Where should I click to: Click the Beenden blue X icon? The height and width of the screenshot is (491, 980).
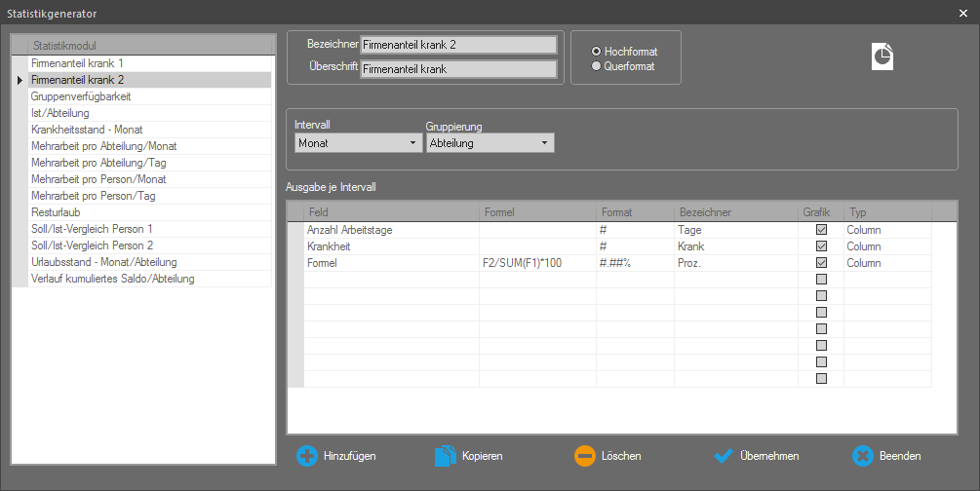pyautogui.click(x=862, y=455)
